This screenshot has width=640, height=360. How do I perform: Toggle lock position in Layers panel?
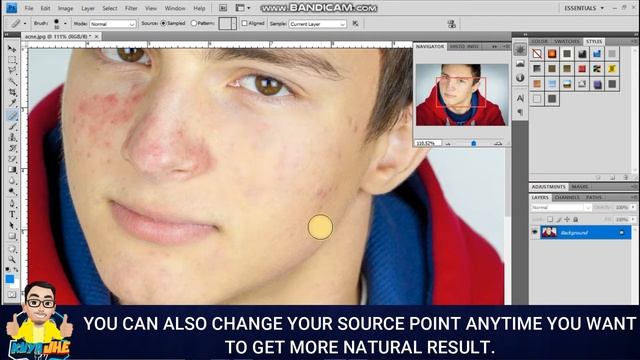click(567, 220)
